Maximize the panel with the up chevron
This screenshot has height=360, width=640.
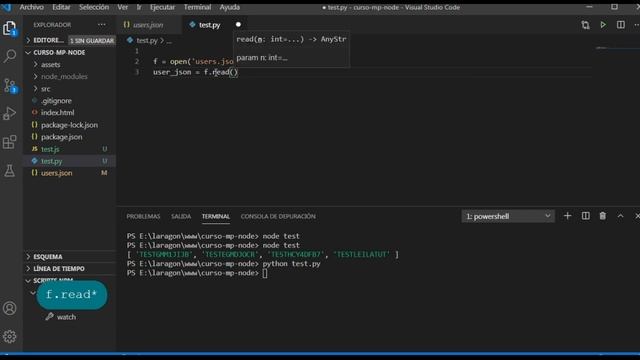tap(620, 216)
